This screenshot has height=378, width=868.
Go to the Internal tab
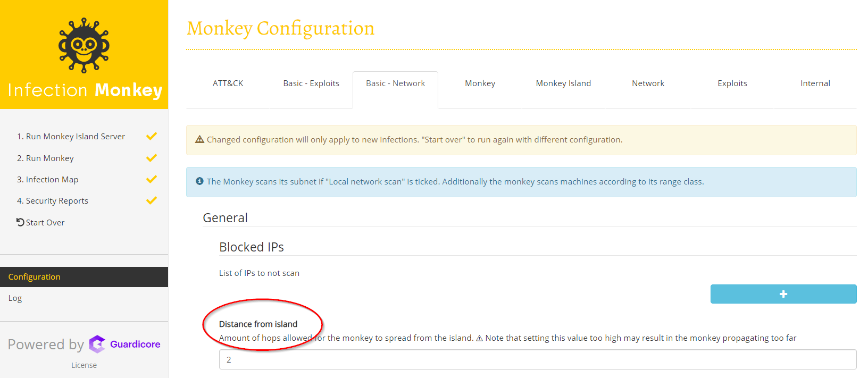pos(815,83)
